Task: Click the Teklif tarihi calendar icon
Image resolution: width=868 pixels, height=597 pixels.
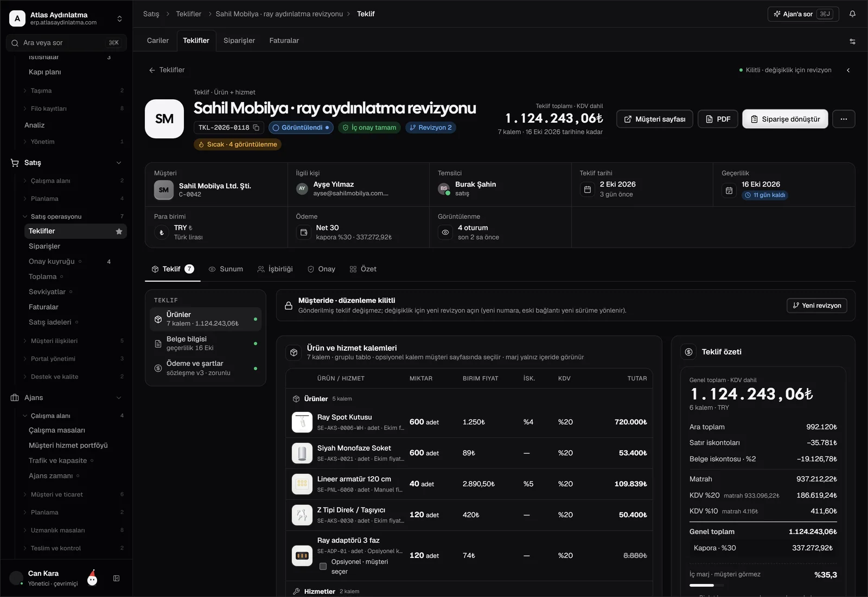Action: pyautogui.click(x=588, y=189)
